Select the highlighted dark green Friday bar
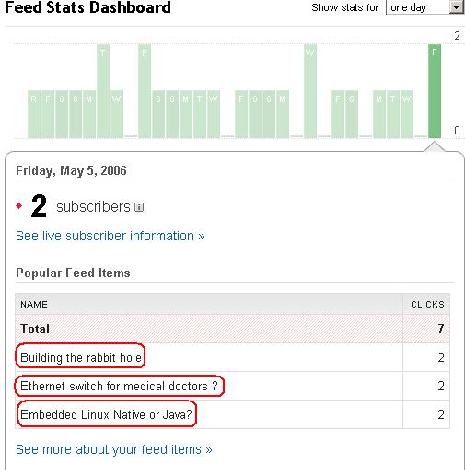The width and height of the screenshot is (465, 476). pyautogui.click(x=435, y=91)
